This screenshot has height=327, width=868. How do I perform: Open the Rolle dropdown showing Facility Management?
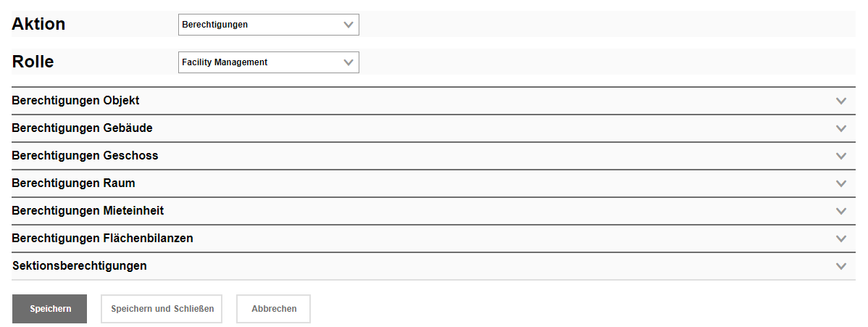coord(268,62)
